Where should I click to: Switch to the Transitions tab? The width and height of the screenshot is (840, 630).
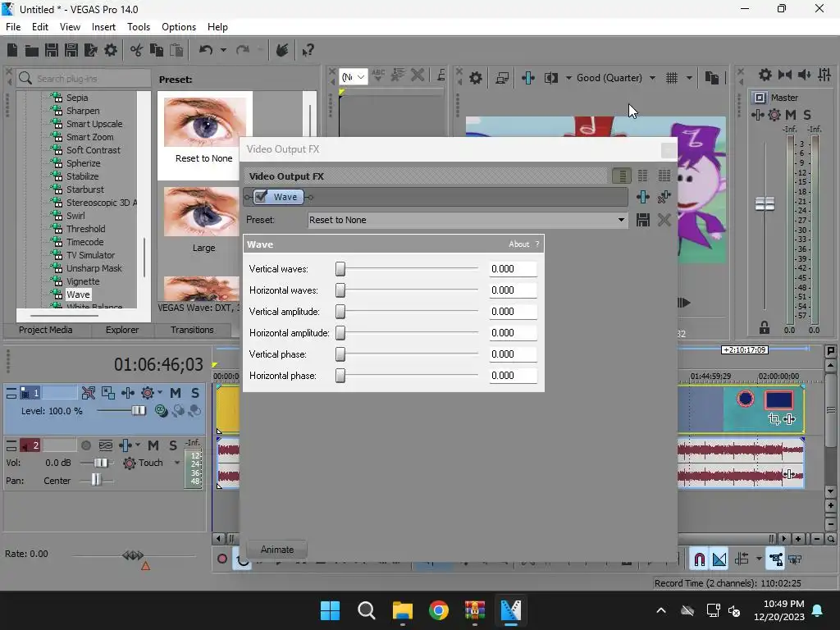pos(192,330)
